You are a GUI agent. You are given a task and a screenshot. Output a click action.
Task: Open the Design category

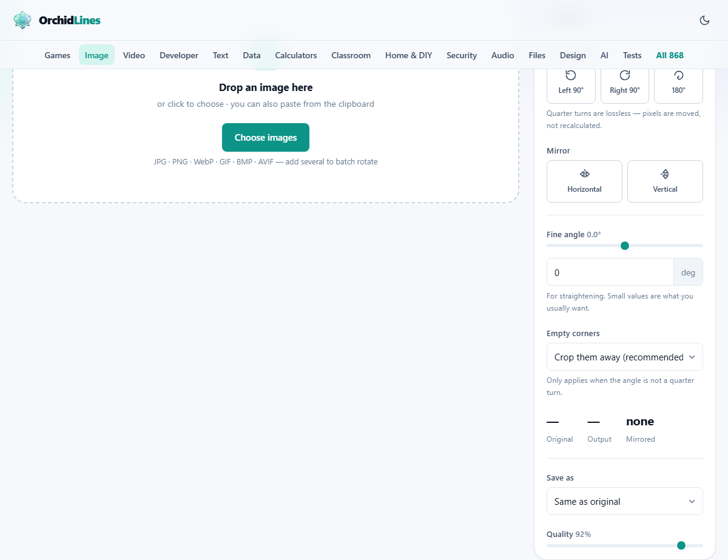tap(573, 55)
